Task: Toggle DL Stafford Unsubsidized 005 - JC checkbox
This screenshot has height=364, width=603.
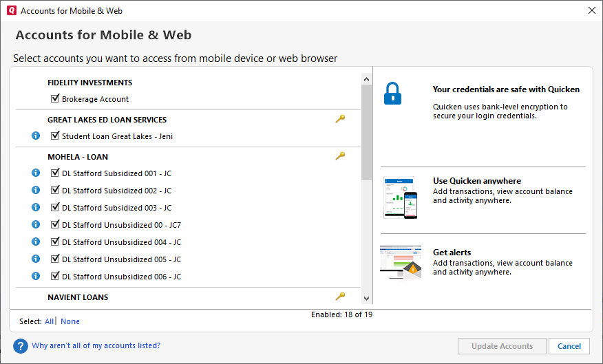Action: point(55,259)
